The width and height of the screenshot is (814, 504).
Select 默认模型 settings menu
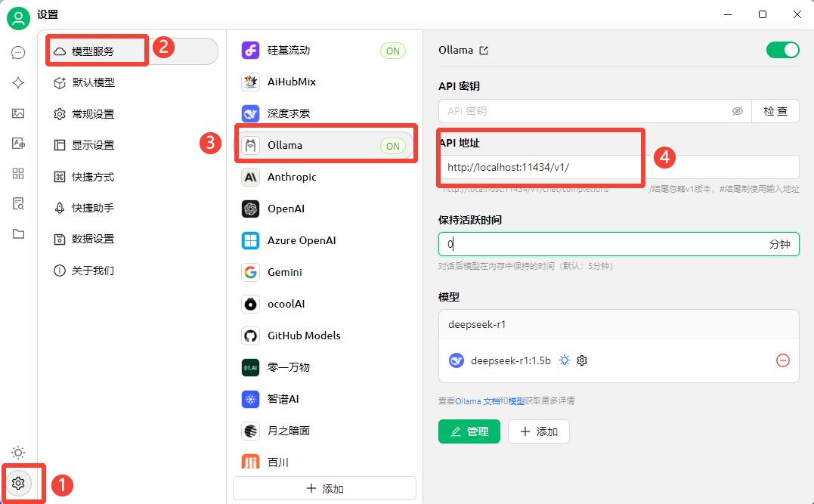pyautogui.click(x=132, y=82)
